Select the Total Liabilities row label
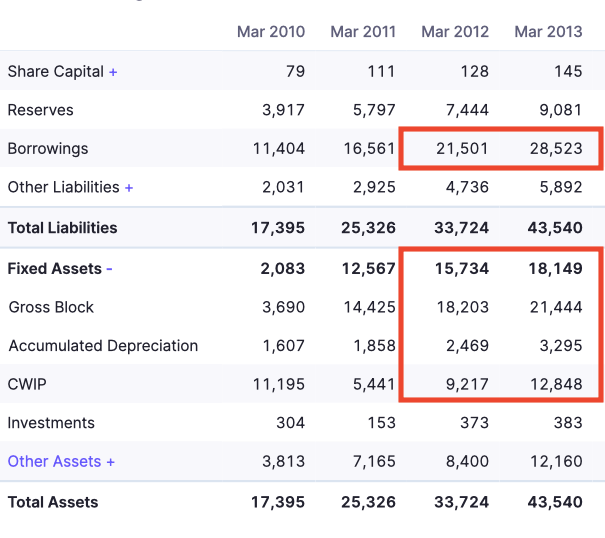The width and height of the screenshot is (605, 538). pos(62,228)
